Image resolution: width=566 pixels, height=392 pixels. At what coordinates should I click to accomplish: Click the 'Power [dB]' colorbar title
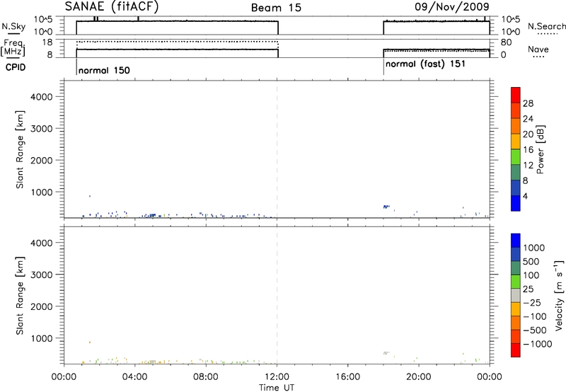click(541, 149)
